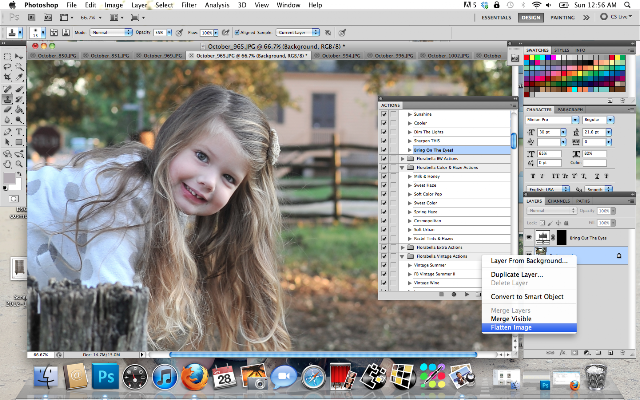640x400 pixels.
Task: Open Firefox from the Dock
Action: [194, 378]
